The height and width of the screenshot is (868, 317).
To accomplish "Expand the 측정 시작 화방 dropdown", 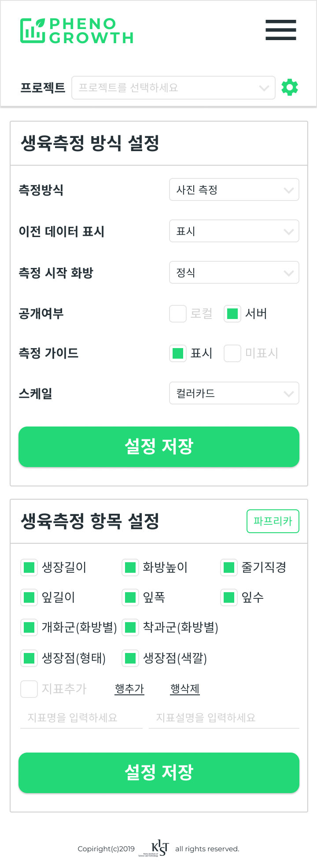I will pos(234,272).
